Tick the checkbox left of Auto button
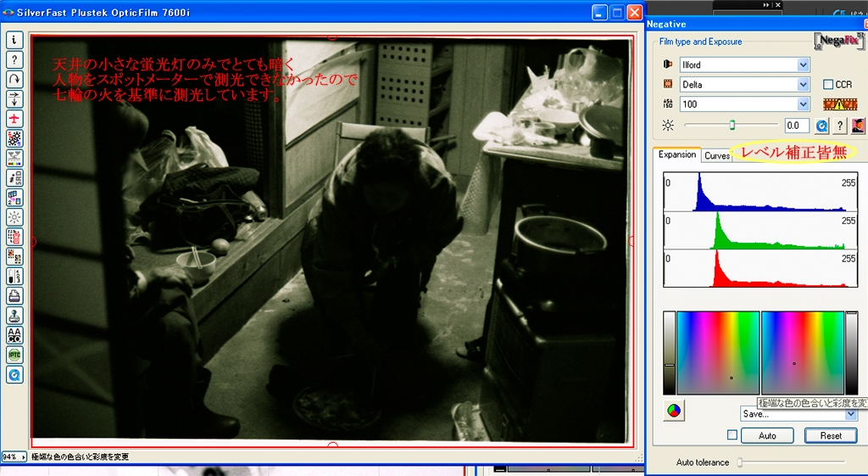 732,435
